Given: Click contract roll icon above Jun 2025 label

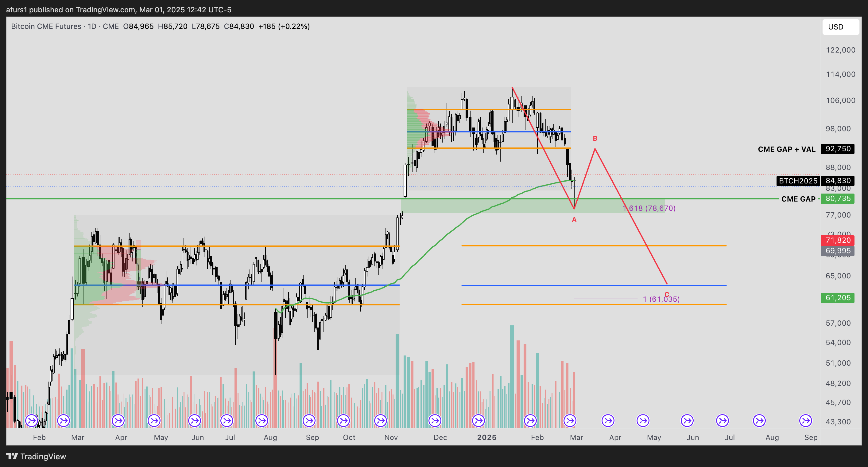Looking at the screenshot, I should click(x=687, y=421).
